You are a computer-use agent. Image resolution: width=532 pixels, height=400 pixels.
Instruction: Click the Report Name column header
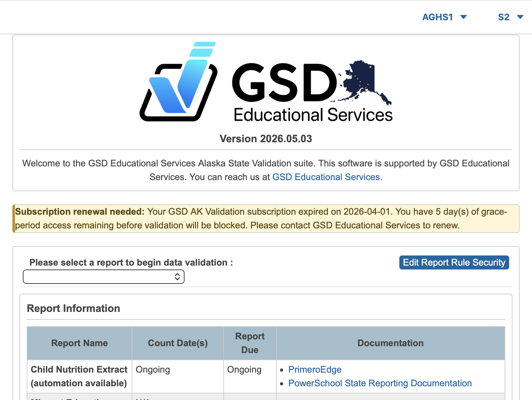pos(80,343)
